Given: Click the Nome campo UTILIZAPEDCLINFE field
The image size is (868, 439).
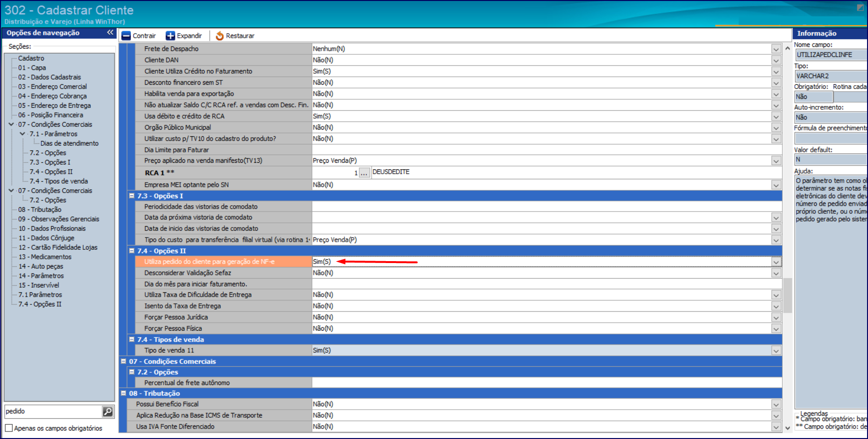Looking at the screenshot, I should coord(831,55).
